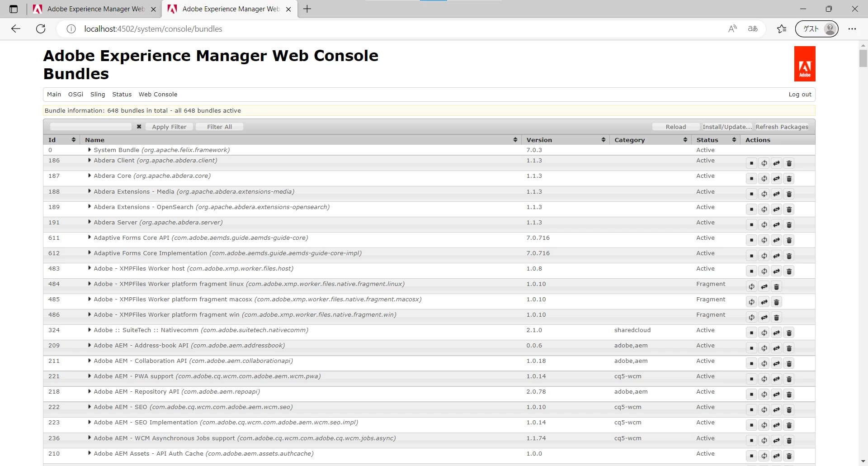Screen dimensions: 868x466
Task: Click the Reload button
Action: coord(676,127)
